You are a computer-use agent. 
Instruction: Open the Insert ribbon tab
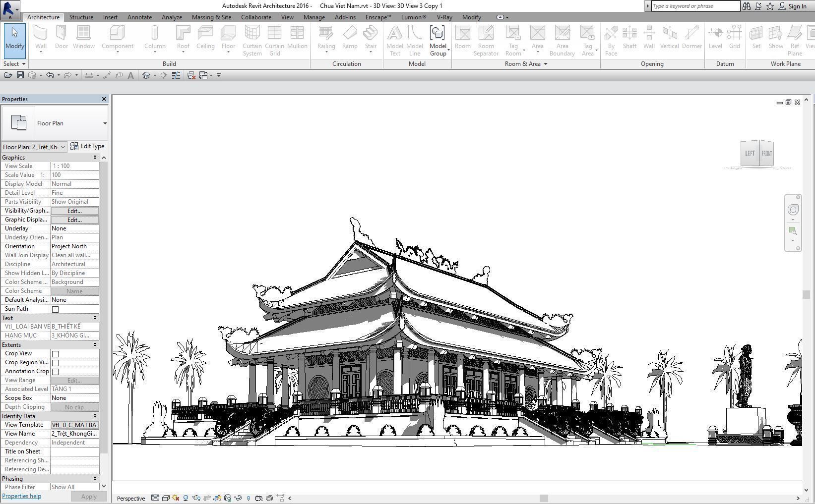click(110, 17)
